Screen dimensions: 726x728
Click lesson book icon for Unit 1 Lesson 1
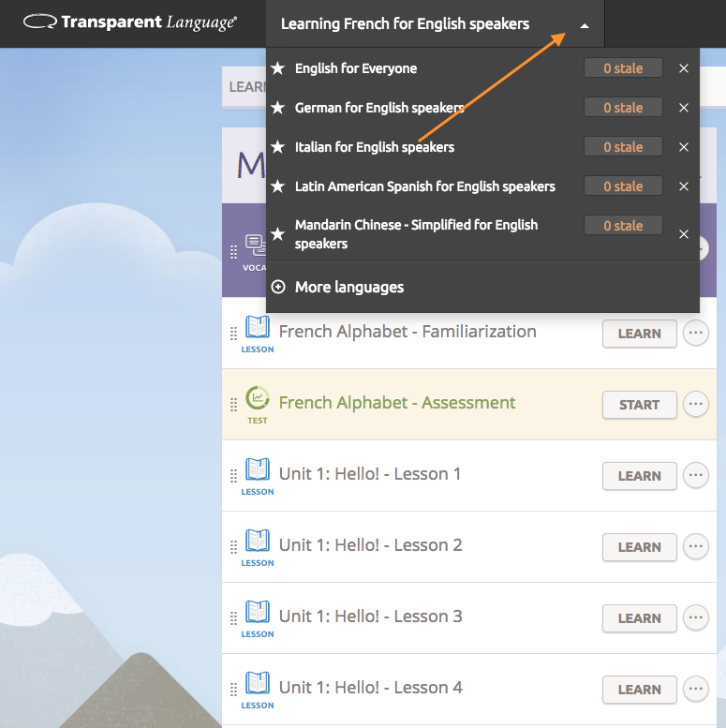tap(258, 468)
